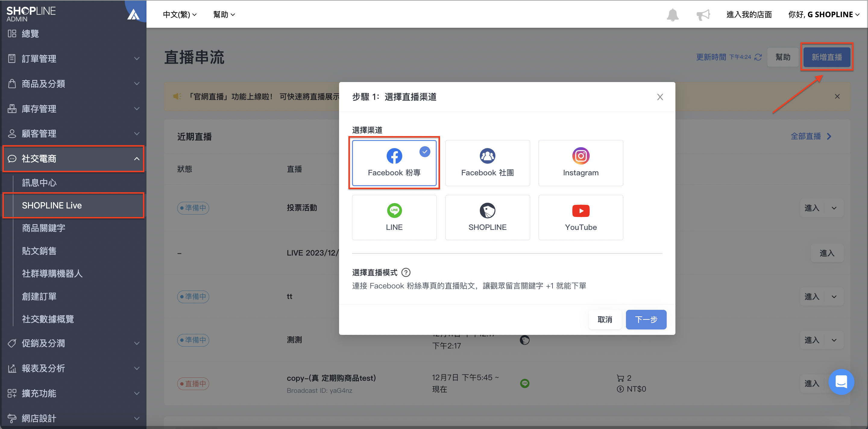Viewport: 868px width, 429px height.
Task: Click the 新增直播 button
Action: click(x=826, y=57)
